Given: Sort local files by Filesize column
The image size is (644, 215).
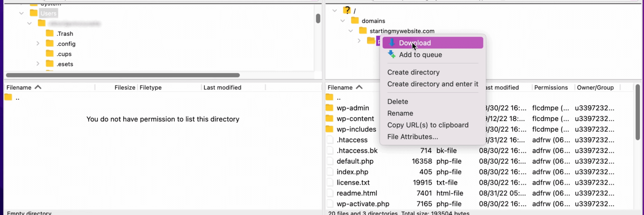Looking at the screenshot, I should (125, 87).
